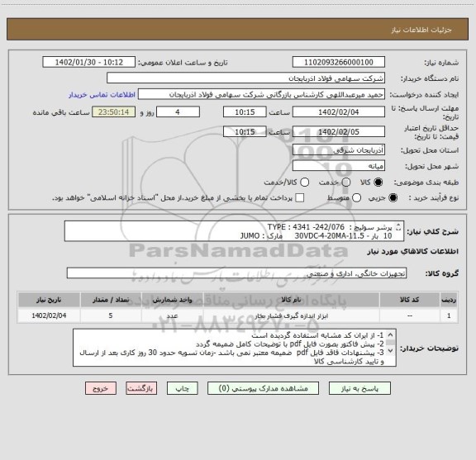Click the description box spinner arrows
The height and width of the screenshot is (460, 476).
coord(398,227)
